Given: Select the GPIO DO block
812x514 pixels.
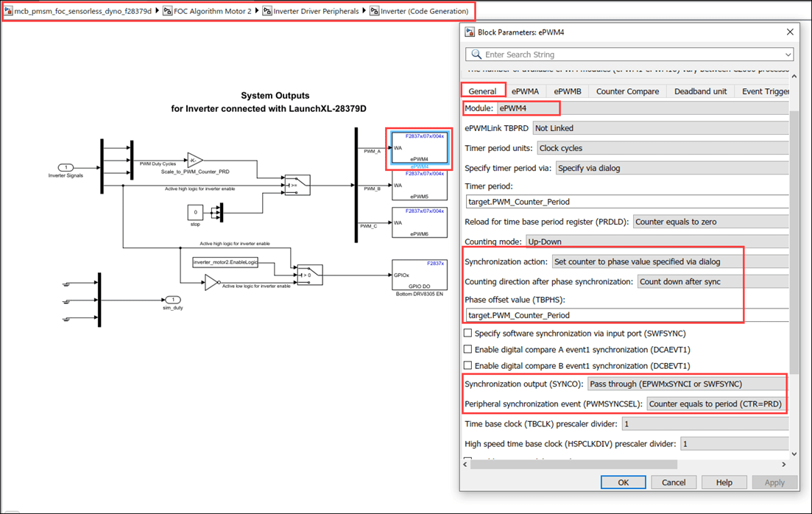Looking at the screenshot, I should pyautogui.click(x=420, y=275).
